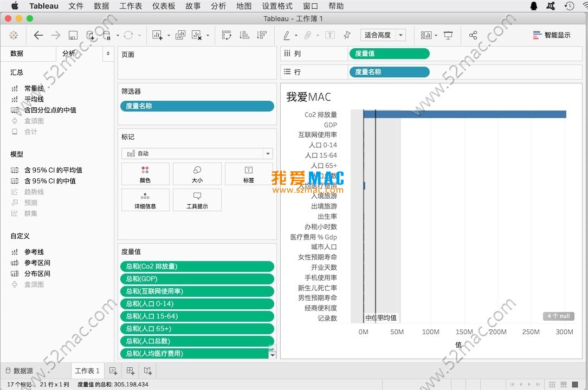Click the refresh run update icon
This screenshot has height=390, width=588.
click(x=128, y=35)
